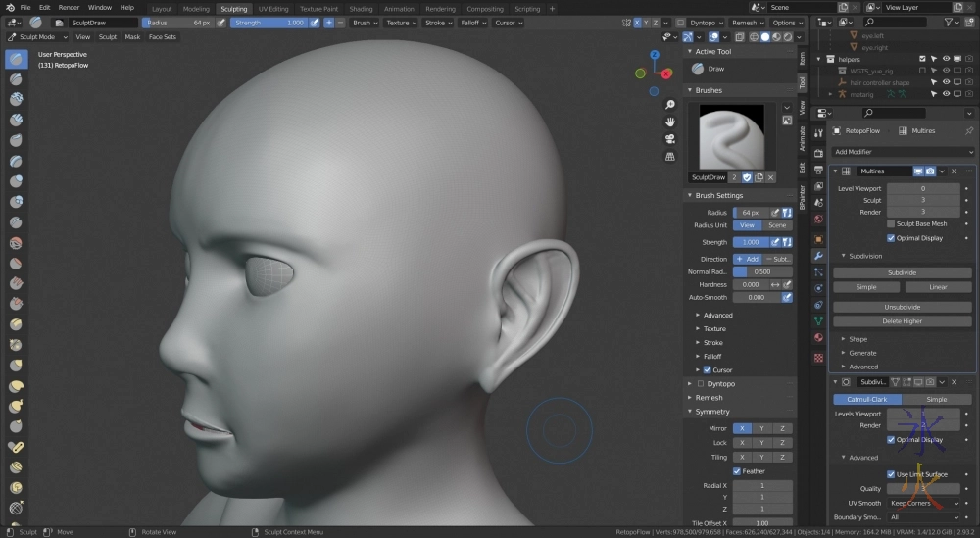The image size is (980, 538).
Task: Adjust the Strength slider in header
Action: point(268,23)
